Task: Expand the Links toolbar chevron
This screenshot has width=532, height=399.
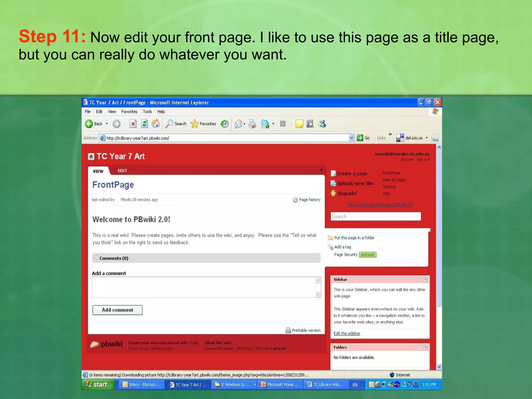Action: [390, 134]
